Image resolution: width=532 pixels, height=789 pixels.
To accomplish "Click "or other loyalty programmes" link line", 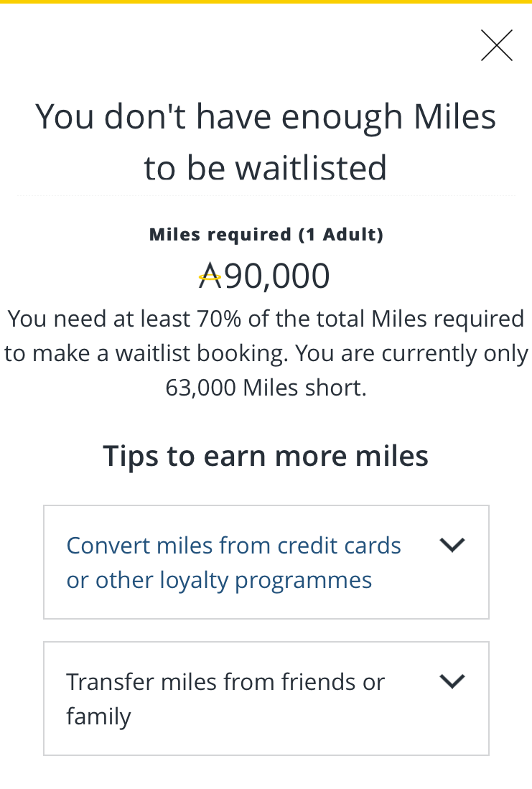I will (219, 580).
